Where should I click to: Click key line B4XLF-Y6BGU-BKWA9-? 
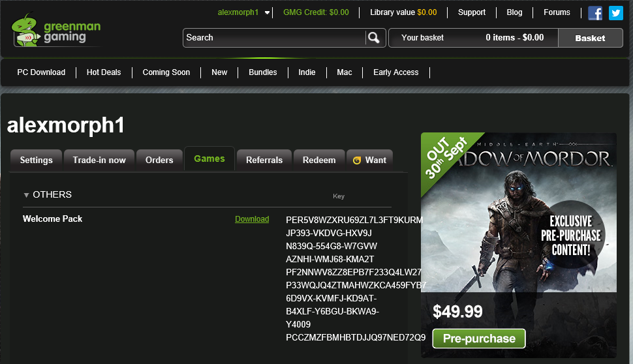coord(332,312)
